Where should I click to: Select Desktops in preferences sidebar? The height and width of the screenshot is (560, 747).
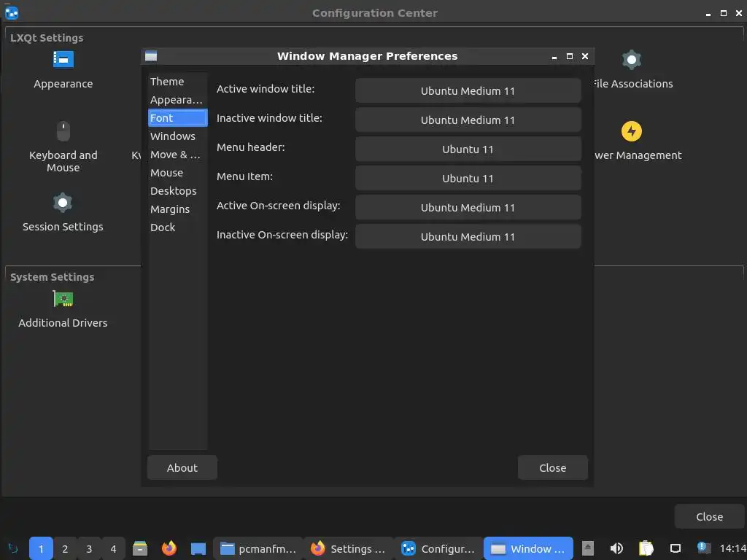[x=178, y=191]
